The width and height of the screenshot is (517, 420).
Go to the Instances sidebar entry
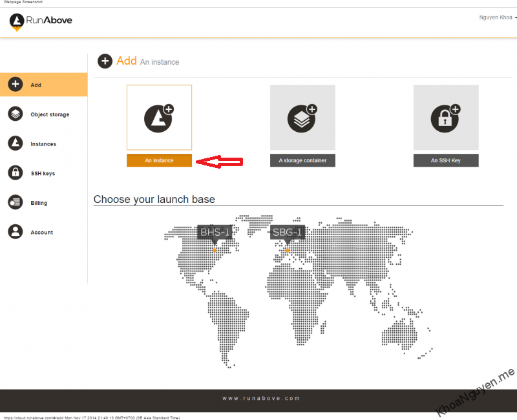(43, 143)
